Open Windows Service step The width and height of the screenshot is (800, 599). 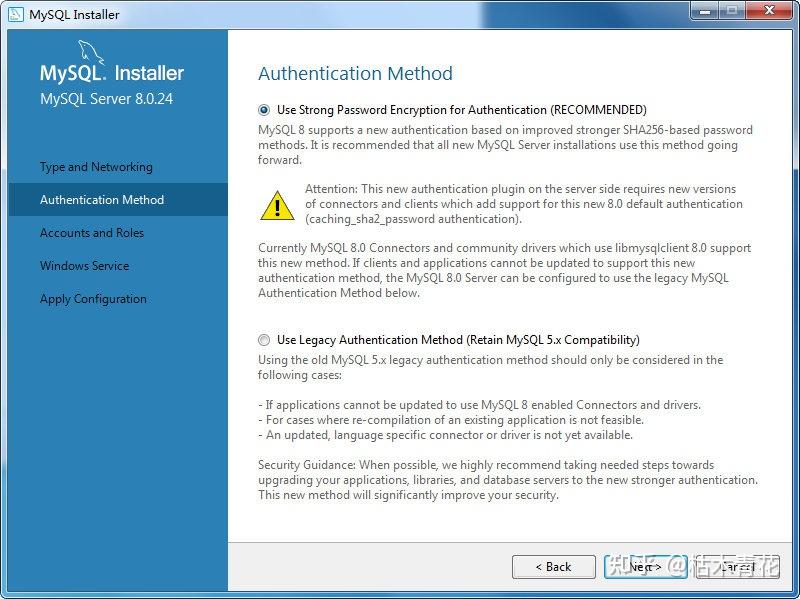click(84, 266)
